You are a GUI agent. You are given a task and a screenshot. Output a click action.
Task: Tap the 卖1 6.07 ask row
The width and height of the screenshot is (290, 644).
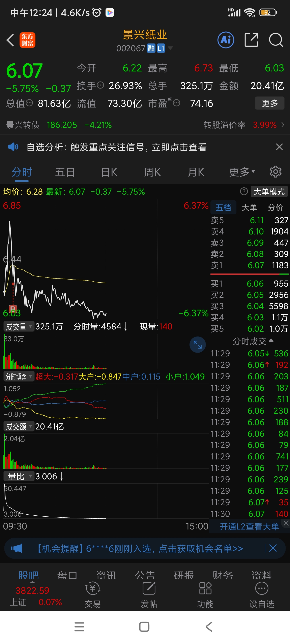tap(250, 265)
